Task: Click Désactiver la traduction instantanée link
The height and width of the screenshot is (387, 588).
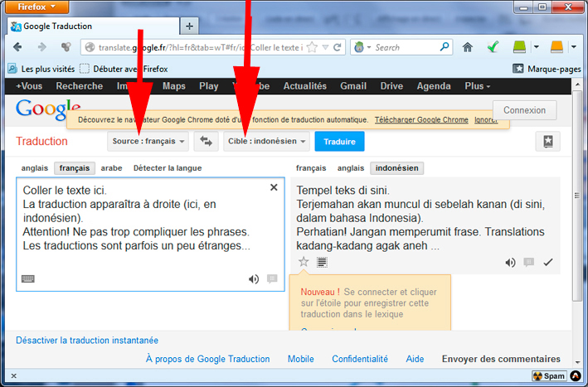Action: pos(87,340)
